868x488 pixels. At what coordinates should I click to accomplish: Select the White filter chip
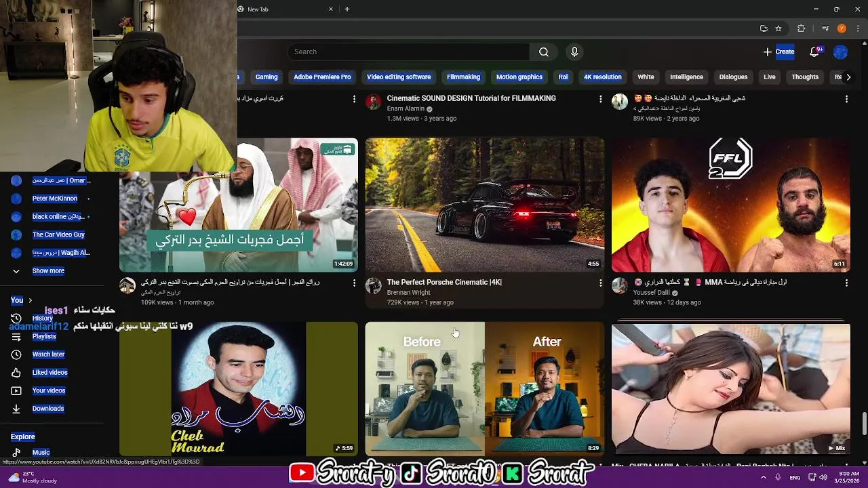coord(646,77)
